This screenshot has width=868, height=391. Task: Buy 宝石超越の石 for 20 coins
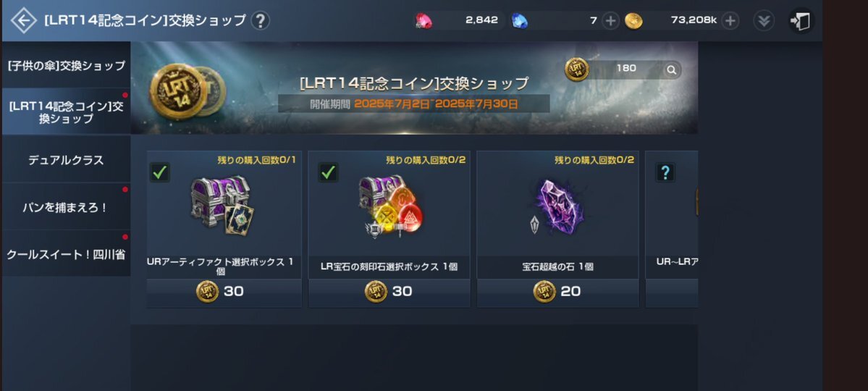point(558,291)
